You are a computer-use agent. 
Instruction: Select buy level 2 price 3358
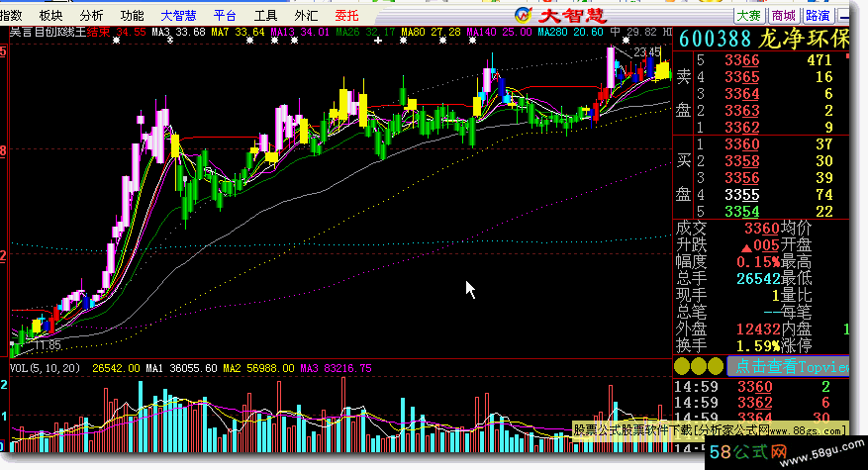coord(741,161)
